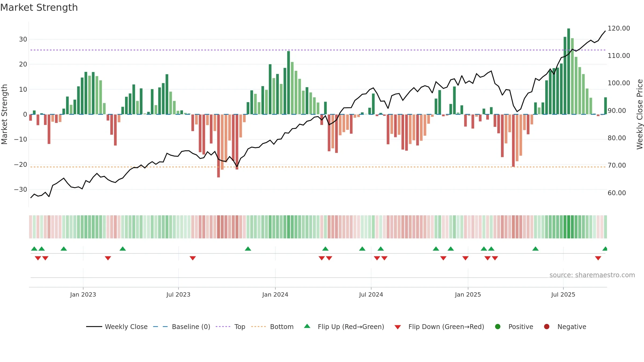The height and width of the screenshot is (362, 644).
Task: Click the Jul 2024 x-axis label
Action: (x=371, y=294)
